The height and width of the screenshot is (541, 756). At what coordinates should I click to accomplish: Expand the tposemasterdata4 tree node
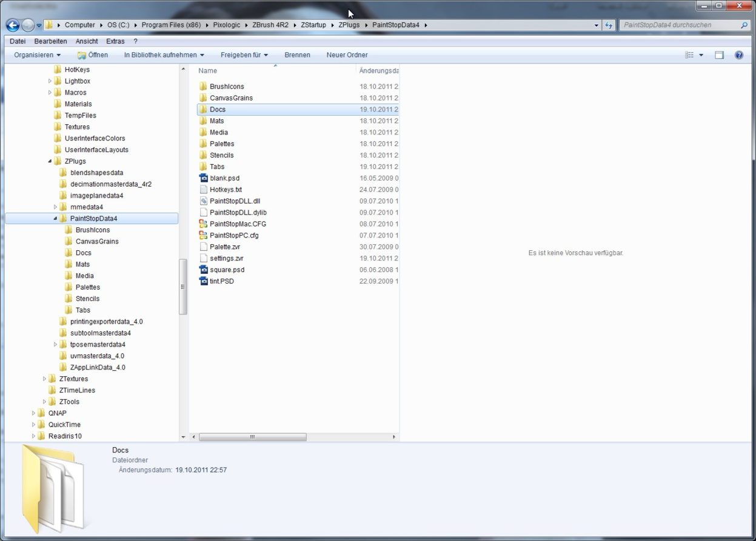coord(56,344)
